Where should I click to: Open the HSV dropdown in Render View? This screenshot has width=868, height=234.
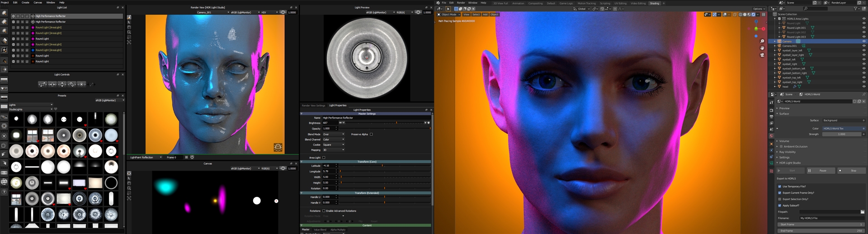point(270,12)
